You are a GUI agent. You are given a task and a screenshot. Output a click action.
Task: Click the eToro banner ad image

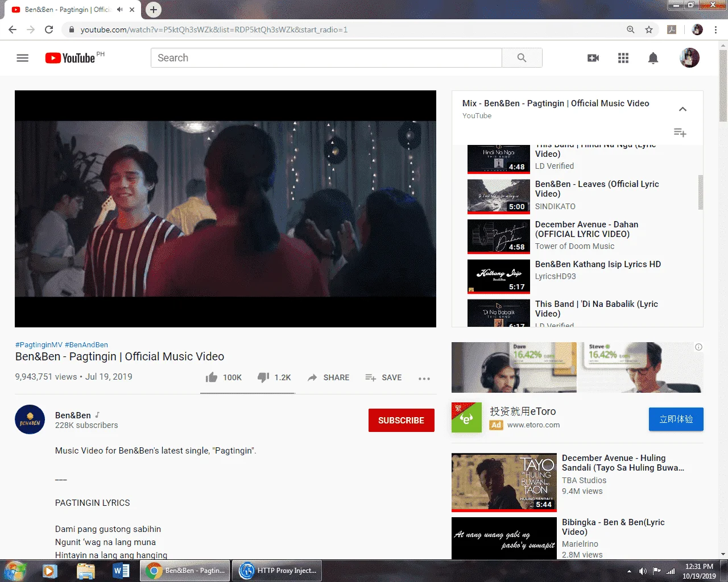click(577, 367)
